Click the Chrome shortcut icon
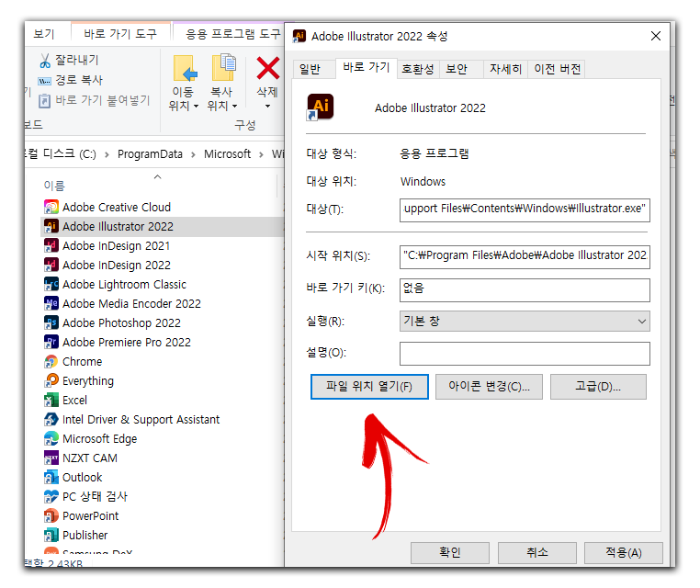This screenshot has height=588, width=700. point(51,362)
